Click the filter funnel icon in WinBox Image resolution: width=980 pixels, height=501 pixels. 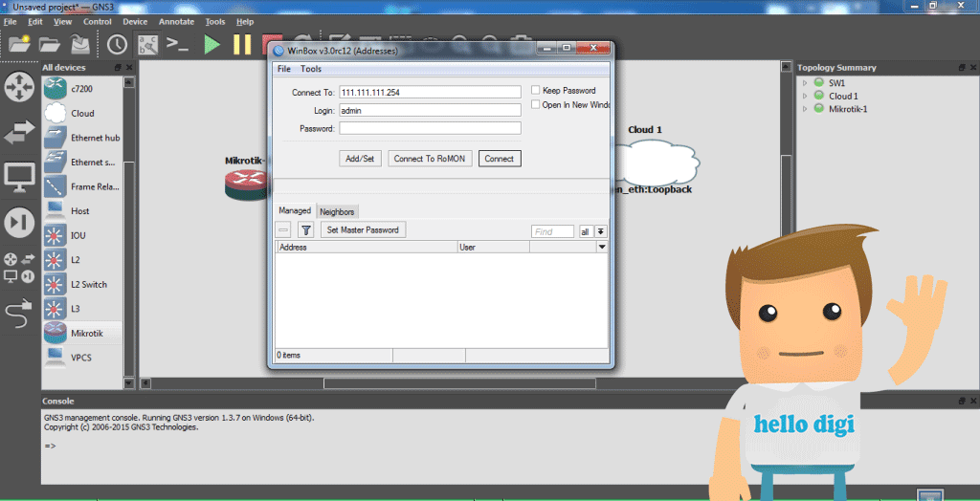305,230
